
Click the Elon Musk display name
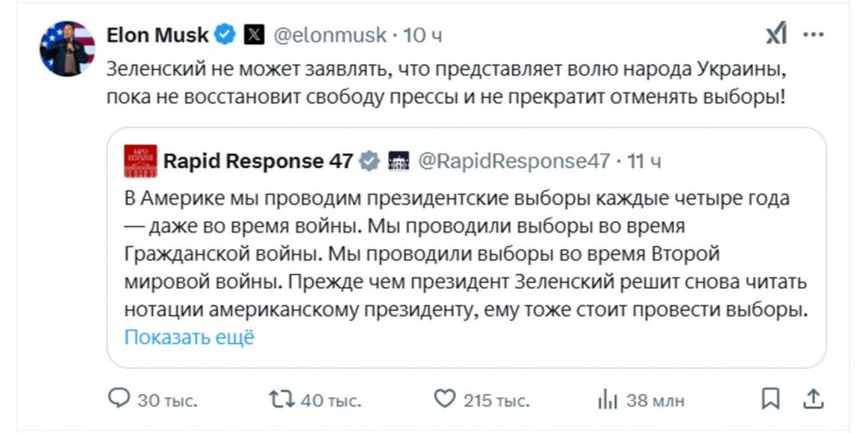(x=157, y=35)
